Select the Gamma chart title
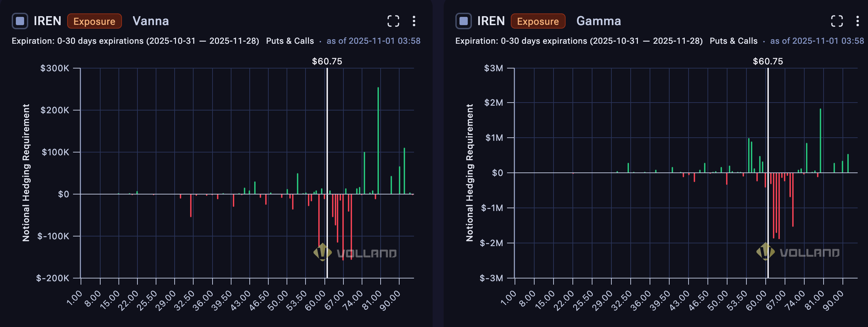The image size is (868, 327). (599, 21)
